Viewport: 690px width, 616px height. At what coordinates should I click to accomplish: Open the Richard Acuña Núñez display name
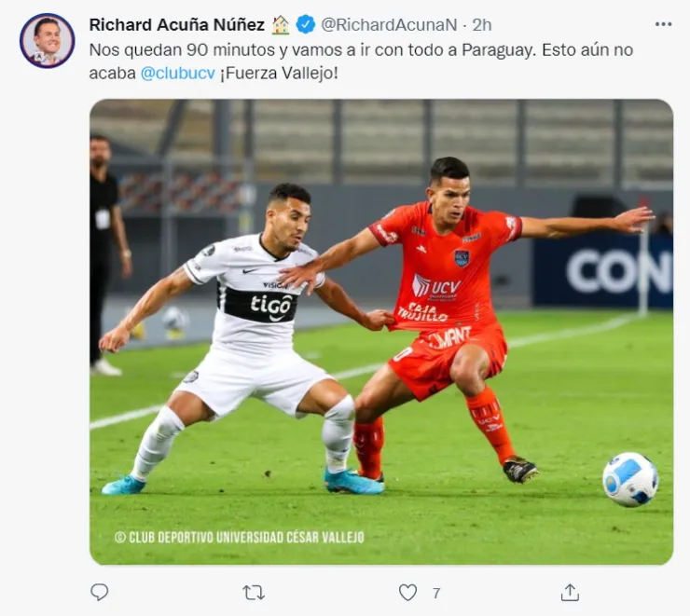coord(177,24)
